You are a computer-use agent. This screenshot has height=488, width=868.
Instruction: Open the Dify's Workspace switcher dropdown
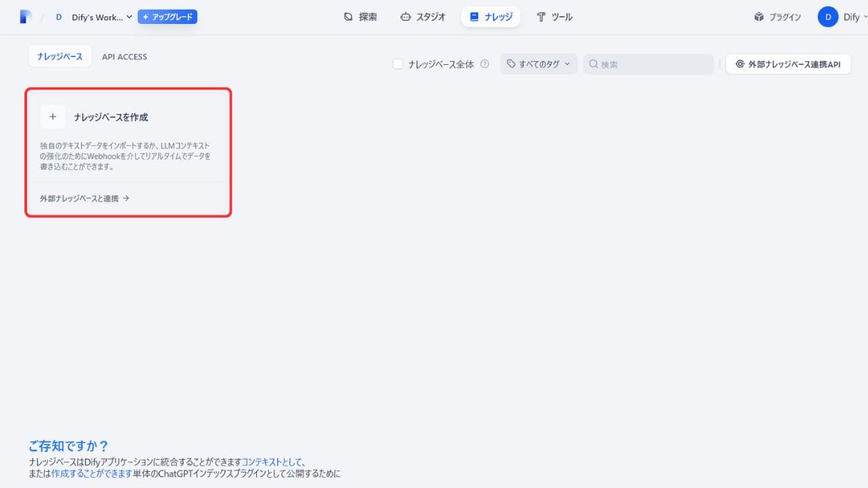[102, 17]
